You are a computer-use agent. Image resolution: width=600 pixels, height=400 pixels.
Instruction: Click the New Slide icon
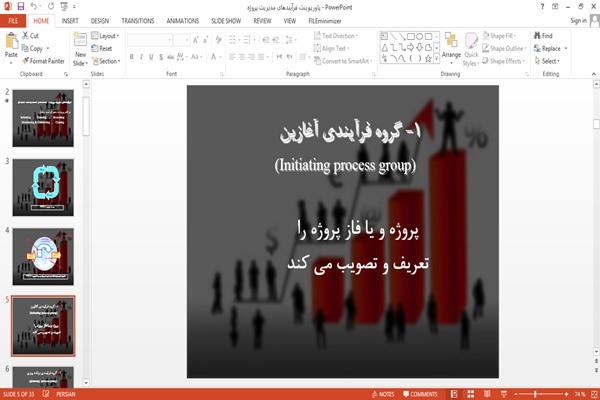point(80,40)
